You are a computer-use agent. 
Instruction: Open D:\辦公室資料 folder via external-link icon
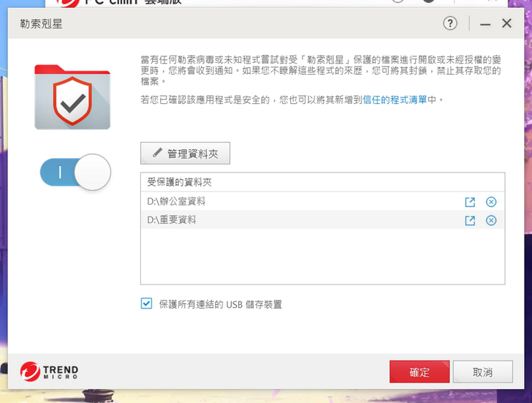click(470, 202)
